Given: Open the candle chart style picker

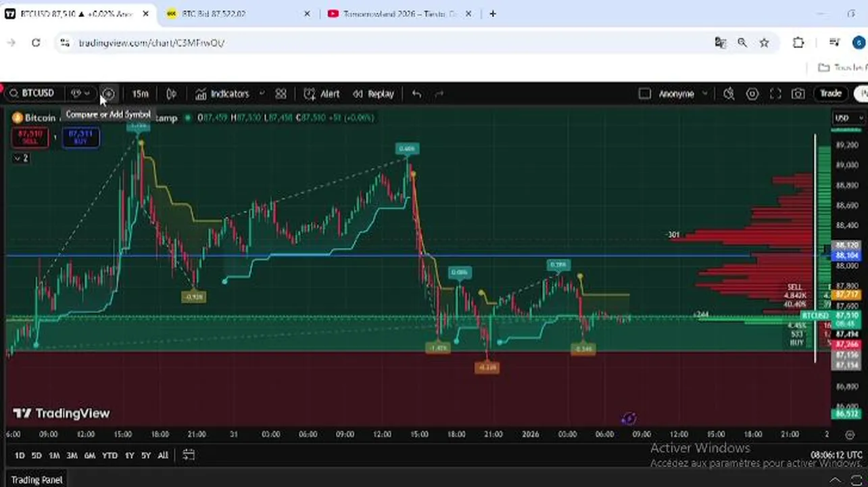Looking at the screenshot, I should coord(172,94).
